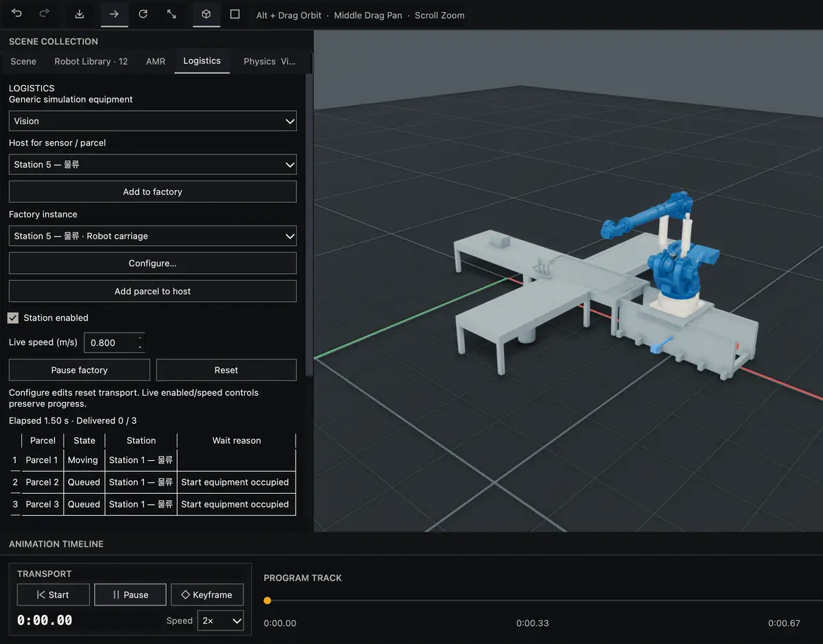Open the timeline playback Speed dropdown

[221, 621]
